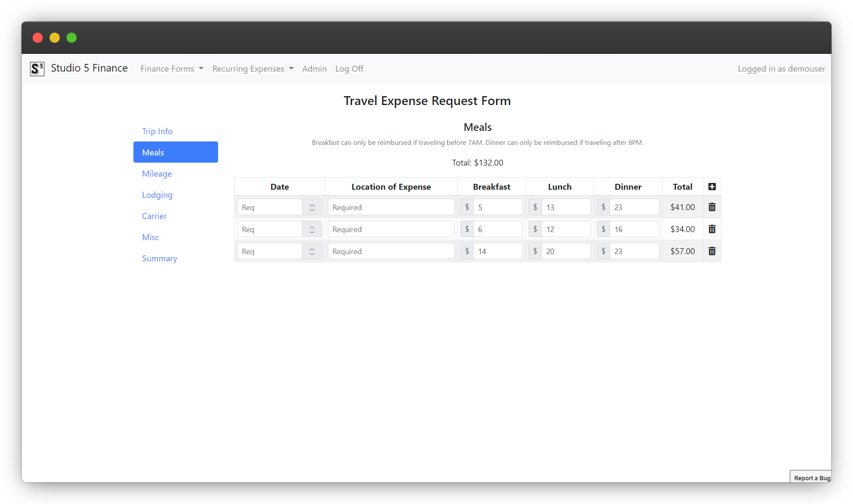Click the Lunch field containing 12

566,230
